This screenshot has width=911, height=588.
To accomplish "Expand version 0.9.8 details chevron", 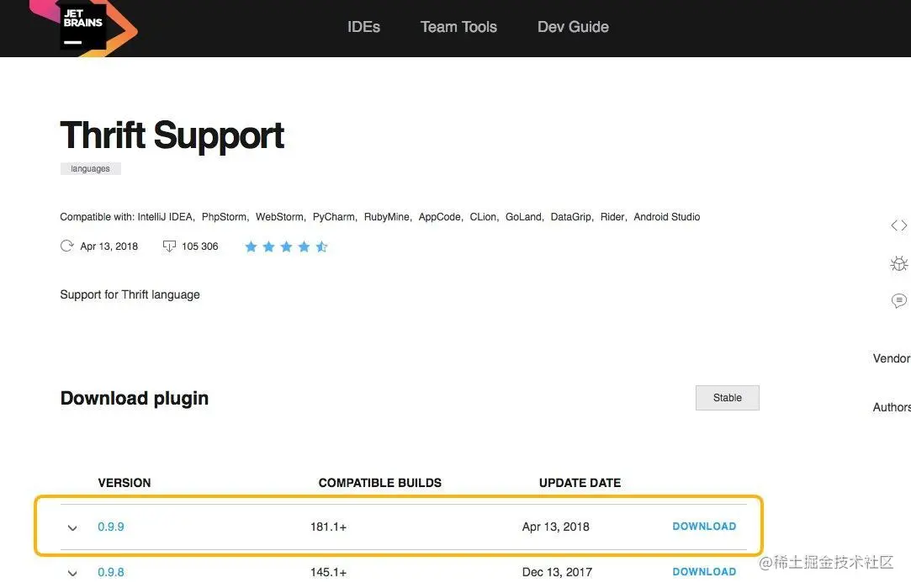I will [x=72, y=573].
